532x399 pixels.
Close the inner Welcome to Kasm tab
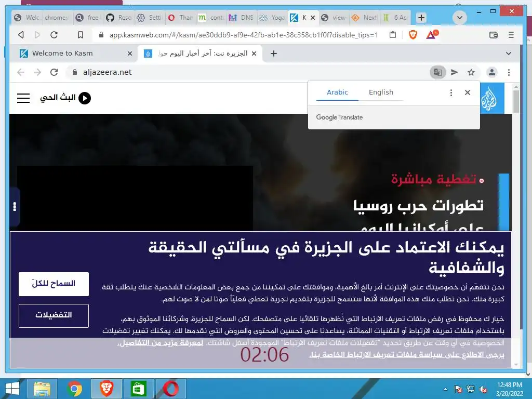(x=129, y=54)
